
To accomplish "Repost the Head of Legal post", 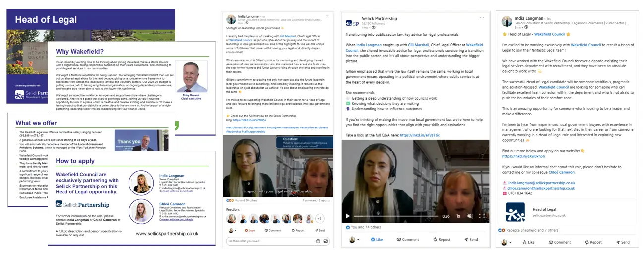I will coord(592,242).
